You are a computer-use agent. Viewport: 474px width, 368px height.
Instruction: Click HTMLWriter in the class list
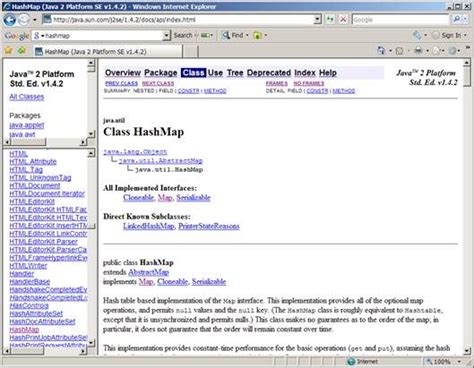click(x=28, y=266)
